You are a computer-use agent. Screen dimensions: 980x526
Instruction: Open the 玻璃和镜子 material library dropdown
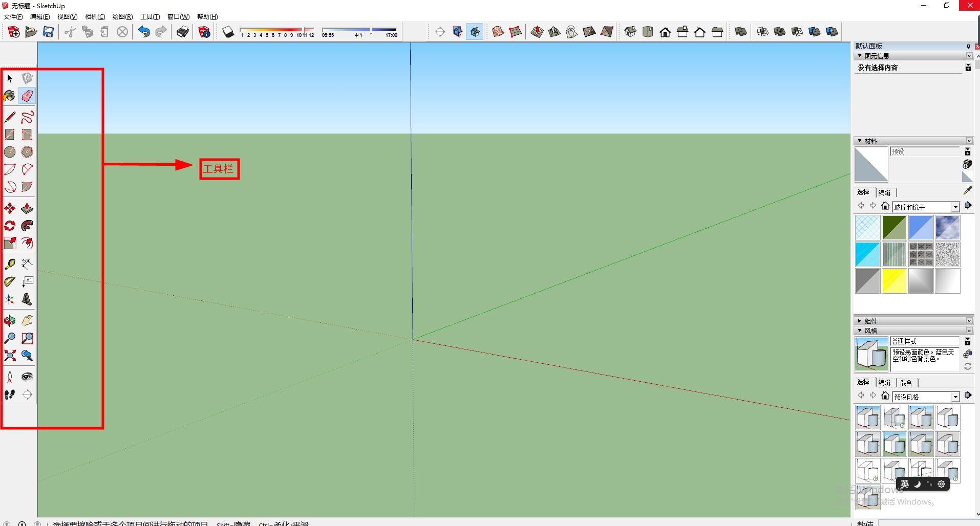coord(955,207)
